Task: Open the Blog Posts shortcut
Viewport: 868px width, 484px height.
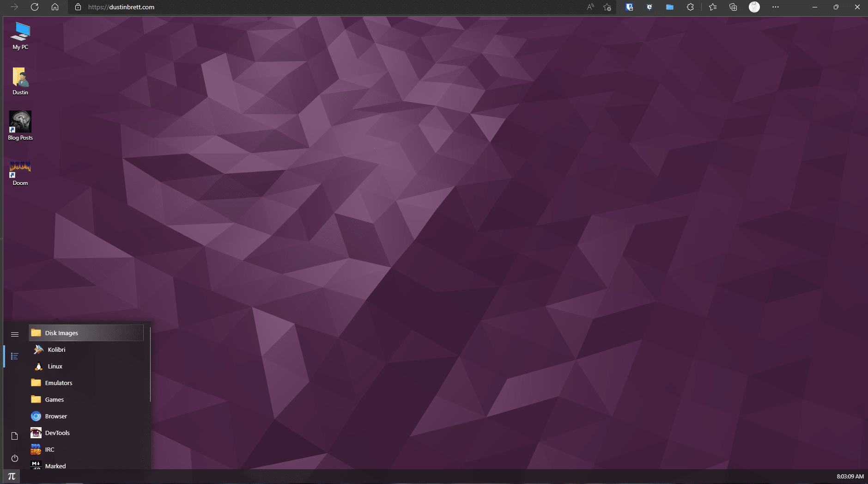Action: [20, 126]
